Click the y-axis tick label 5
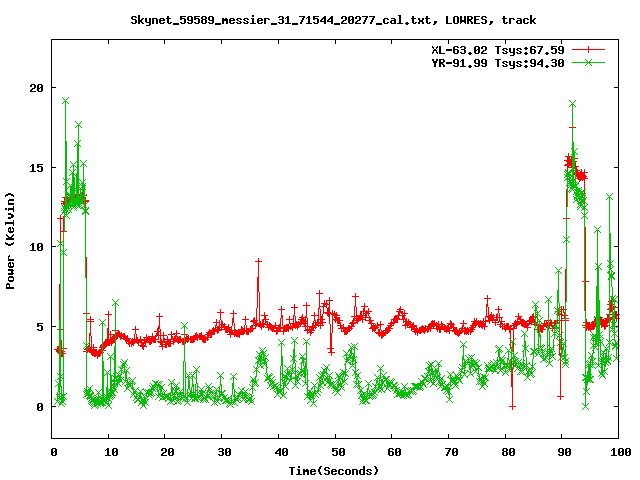 click(x=40, y=327)
